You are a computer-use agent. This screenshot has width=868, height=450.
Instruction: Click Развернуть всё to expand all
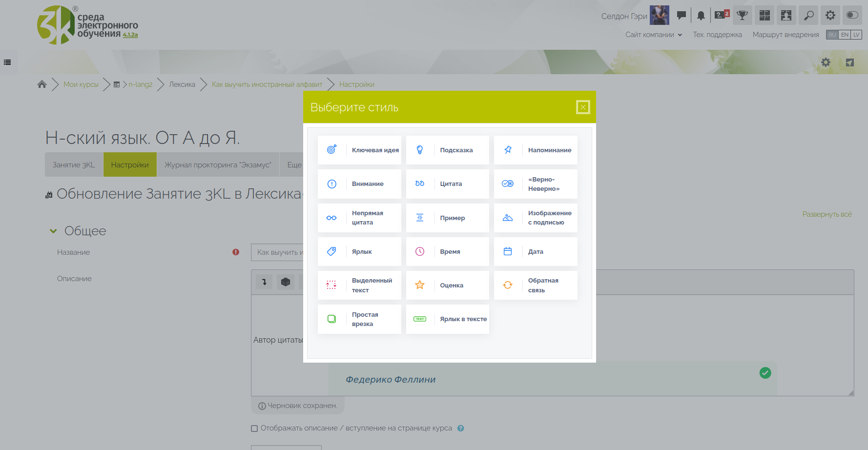[x=827, y=214]
